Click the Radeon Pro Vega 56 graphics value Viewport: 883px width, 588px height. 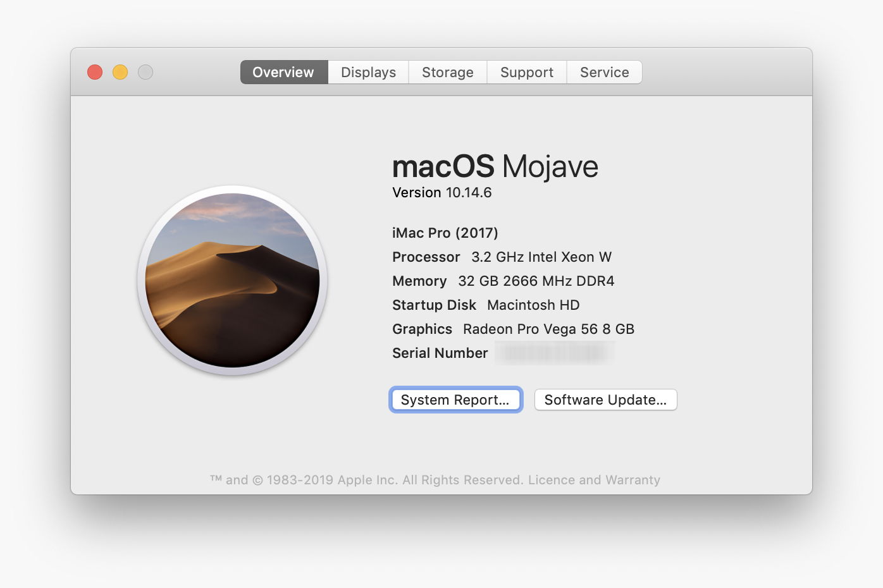coord(548,329)
